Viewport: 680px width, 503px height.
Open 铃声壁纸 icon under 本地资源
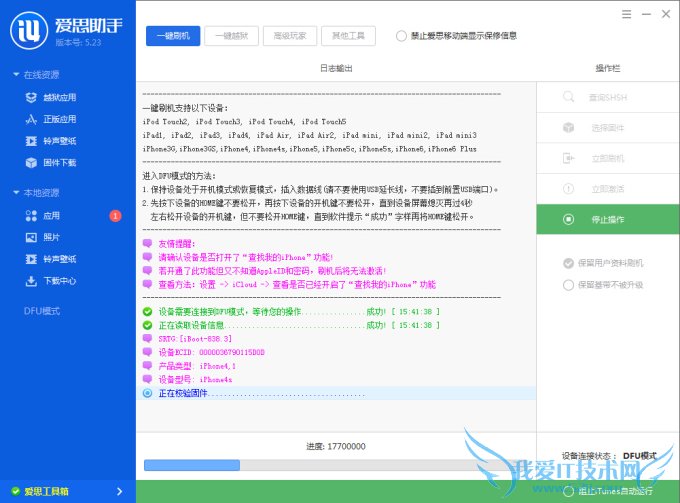click(31, 259)
